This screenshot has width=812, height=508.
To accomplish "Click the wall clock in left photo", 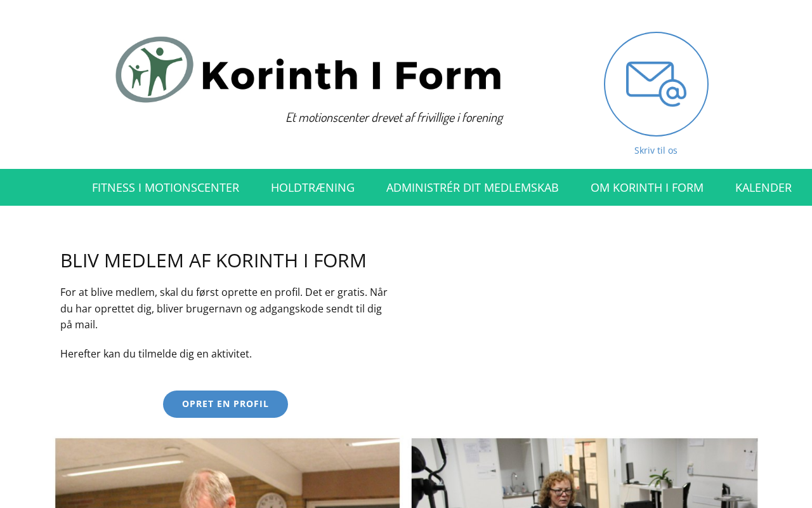I will pyautogui.click(x=272, y=500).
